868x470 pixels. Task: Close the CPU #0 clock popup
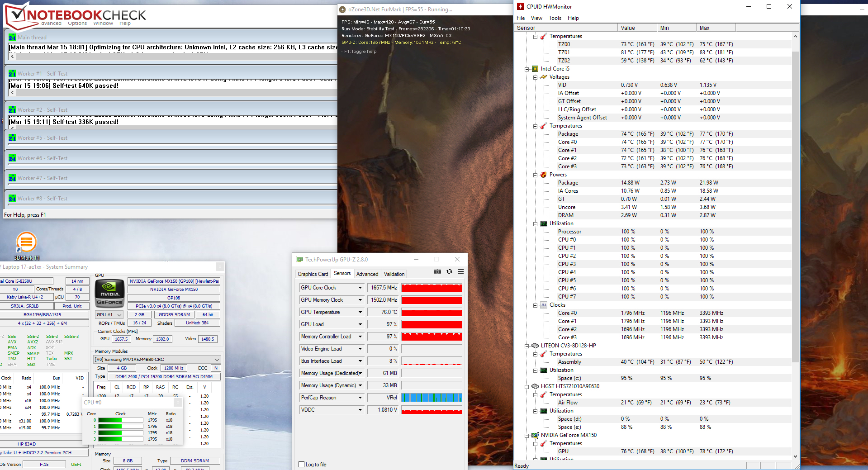click(x=178, y=402)
